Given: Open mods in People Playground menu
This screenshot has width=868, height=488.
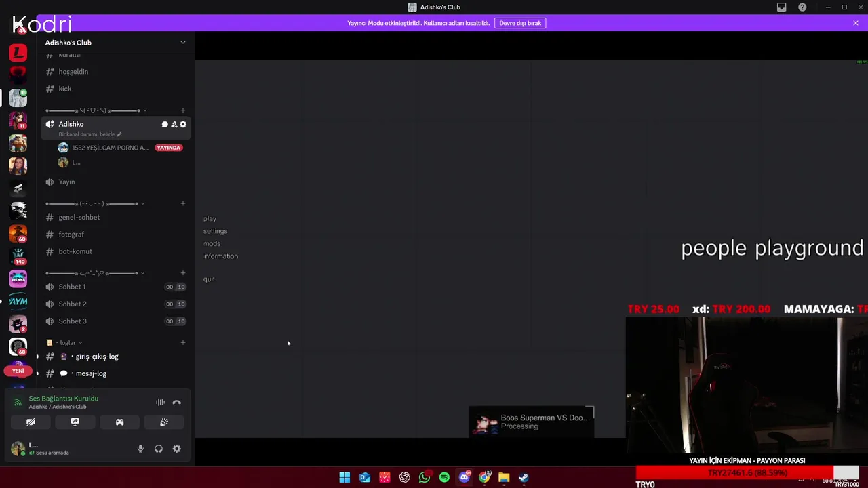Looking at the screenshot, I should [212, 243].
